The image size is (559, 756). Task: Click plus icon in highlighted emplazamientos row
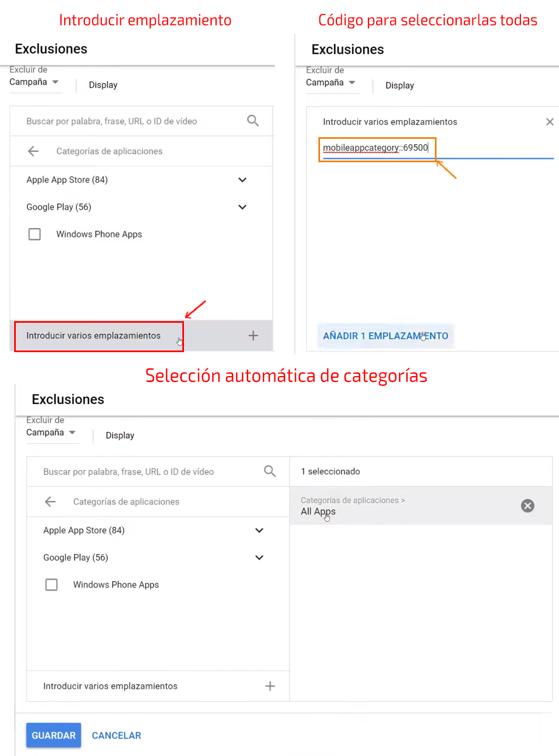(x=253, y=336)
